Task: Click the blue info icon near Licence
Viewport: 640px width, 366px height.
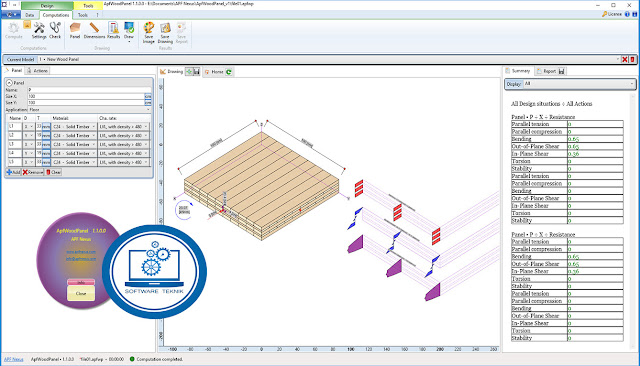Action: (x=627, y=14)
